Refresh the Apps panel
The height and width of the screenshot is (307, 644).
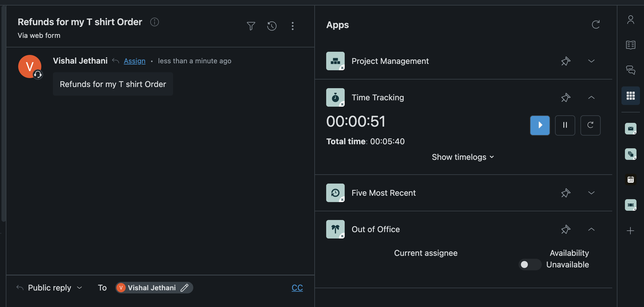(x=595, y=25)
